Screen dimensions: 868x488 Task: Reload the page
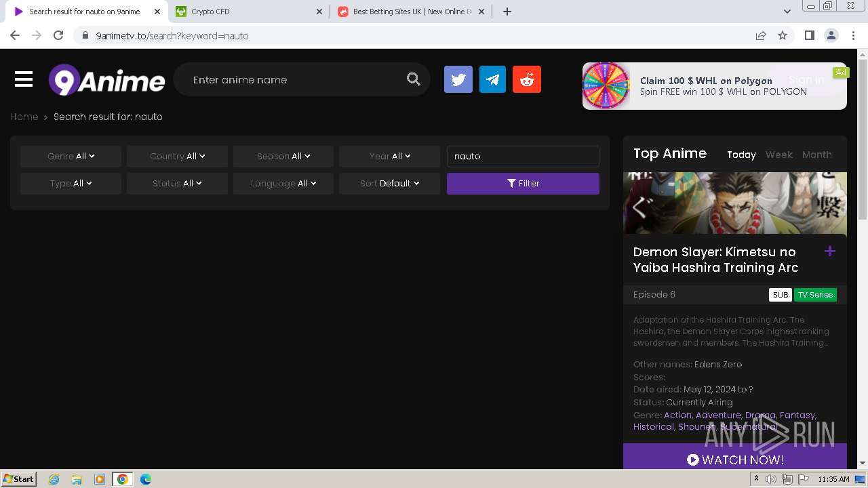(x=58, y=35)
